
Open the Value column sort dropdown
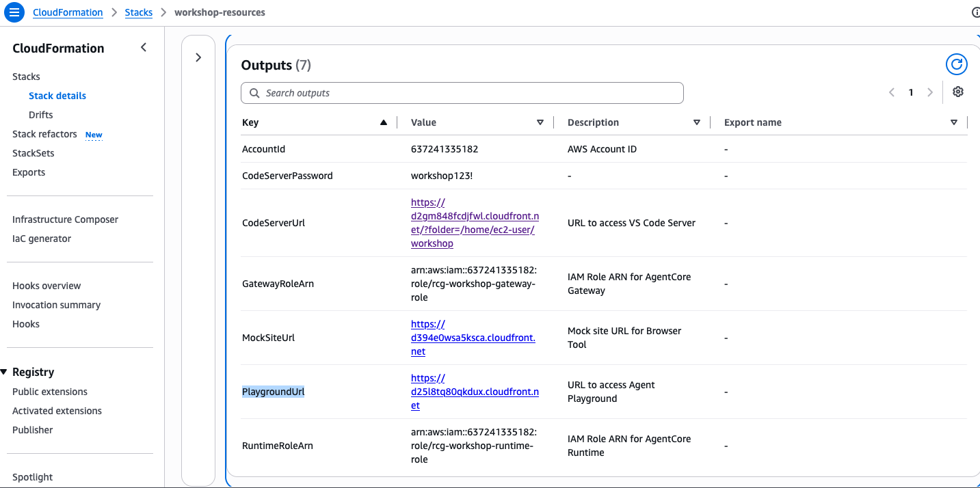540,122
